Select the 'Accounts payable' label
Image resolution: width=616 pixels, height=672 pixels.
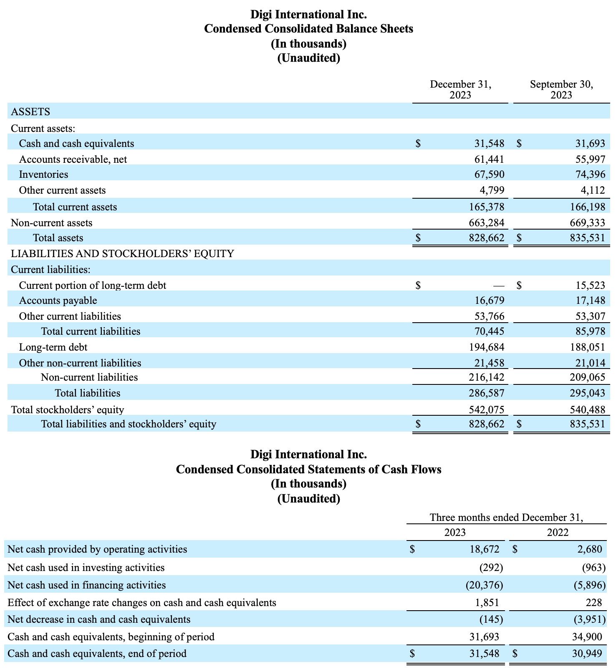coord(58,301)
